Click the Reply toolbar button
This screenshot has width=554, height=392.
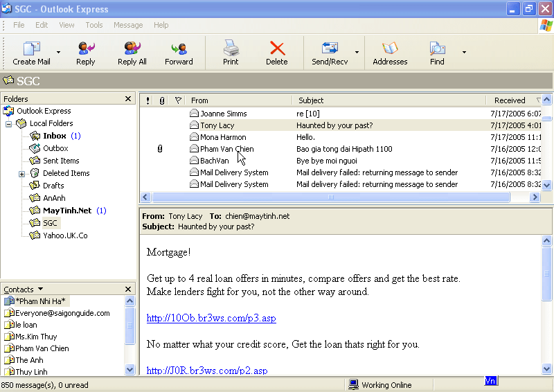coord(85,53)
